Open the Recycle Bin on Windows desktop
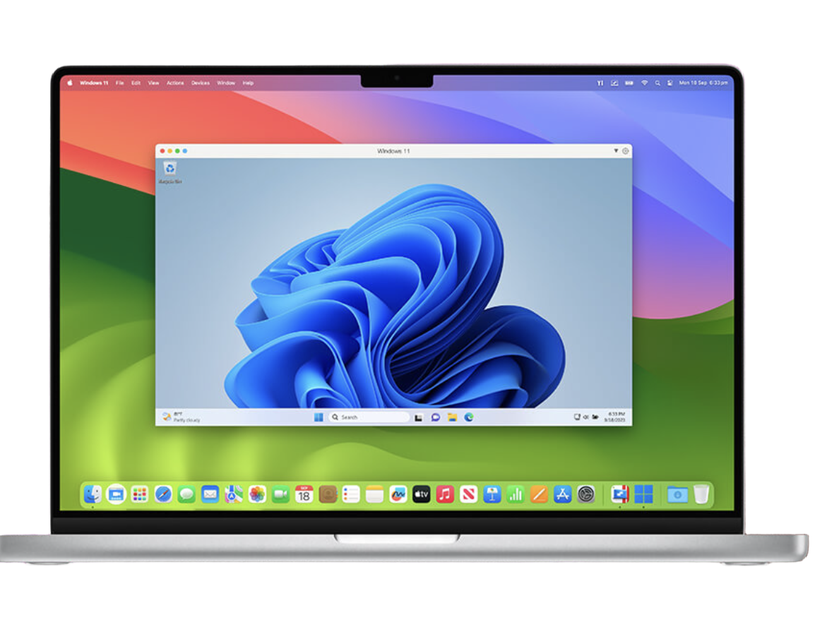Image resolution: width=815 pixels, height=644 pixels. click(169, 169)
